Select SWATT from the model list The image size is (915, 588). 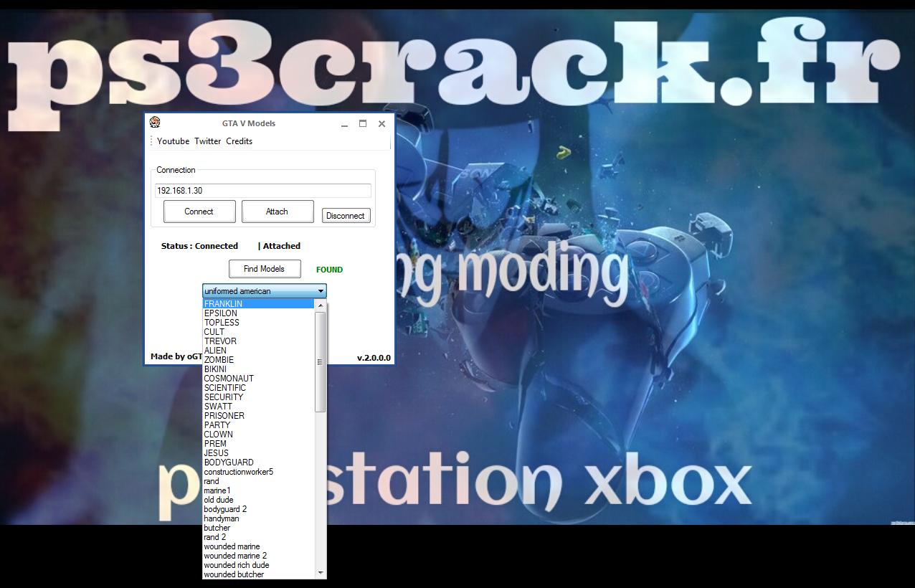point(259,407)
